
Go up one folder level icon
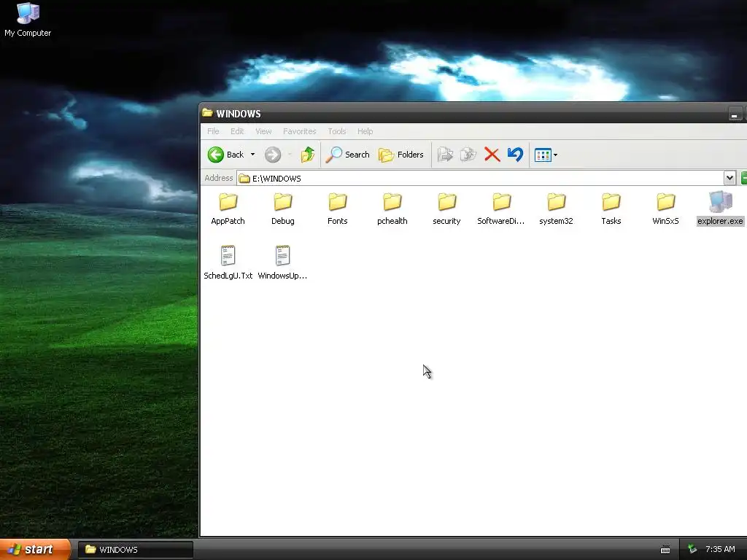tap(308, 155)
